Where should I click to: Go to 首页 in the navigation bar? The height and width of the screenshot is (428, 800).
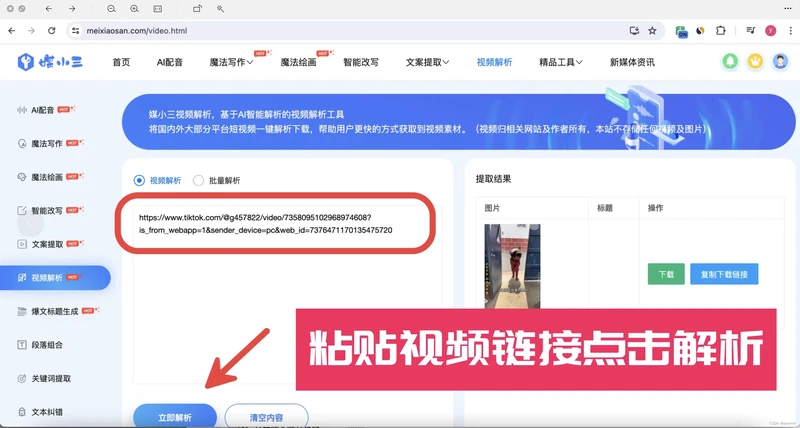[x=121, y=62]
